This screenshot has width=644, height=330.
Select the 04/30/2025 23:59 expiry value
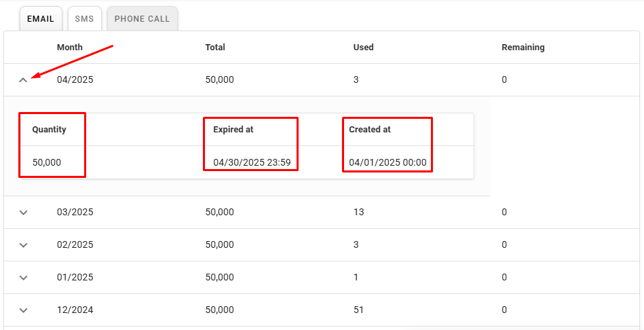click(252, 163)
